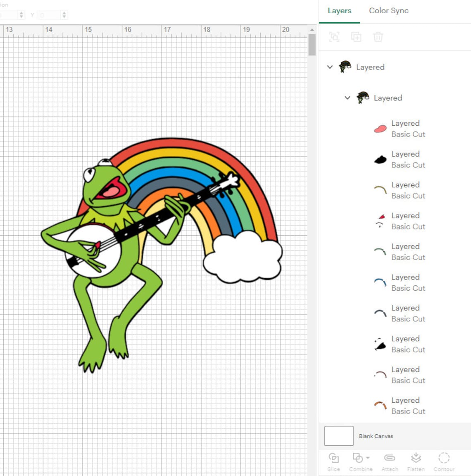Click the top-level Layered group name

(370, 67)
